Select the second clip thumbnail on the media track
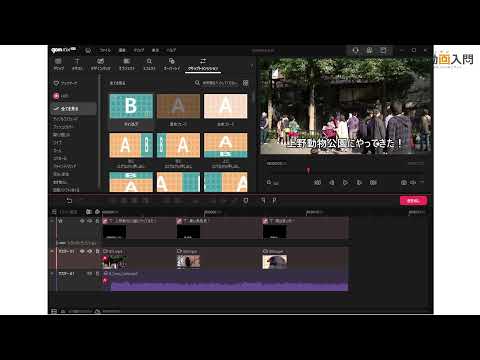The height and width of the screenshot is (360, 480). pos(188,262)
